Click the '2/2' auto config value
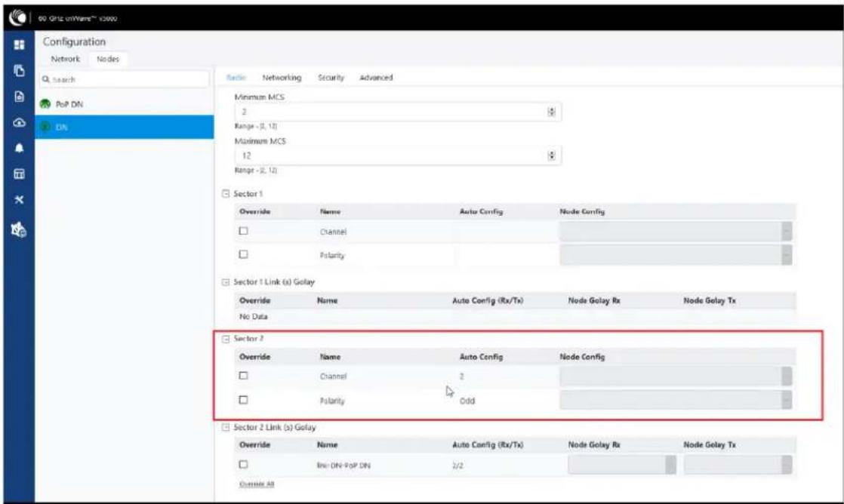 pos(457,466)
